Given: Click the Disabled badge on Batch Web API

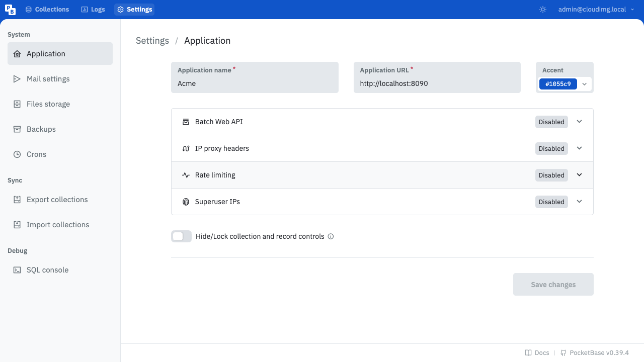Looking at the screenshot, I should click(551, 122).
